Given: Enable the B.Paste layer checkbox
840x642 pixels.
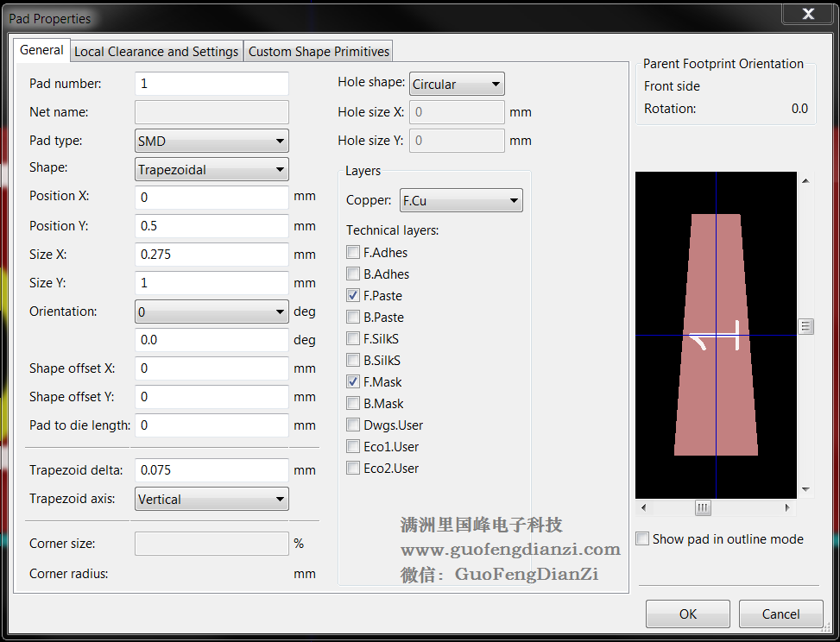Looking at the screenshot, I should 353,317.
